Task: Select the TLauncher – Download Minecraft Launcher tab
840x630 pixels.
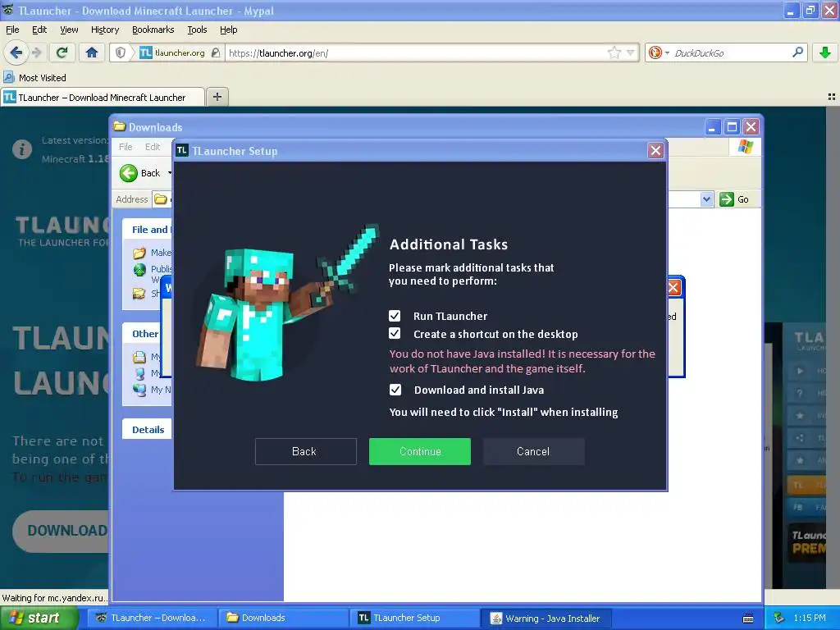Action: tap(103, 97)
